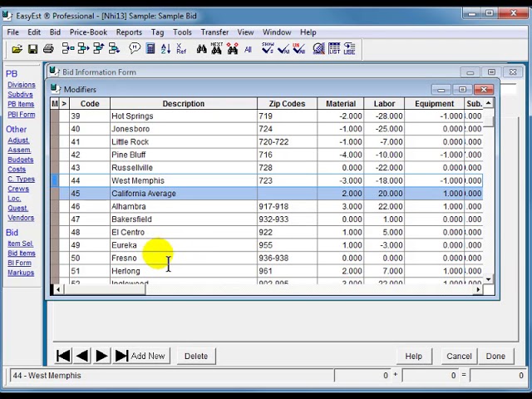Click the tree-node down-arrow toolbar icon
Image resolution: width=532 pixels, height=399 pixels.
114,49
